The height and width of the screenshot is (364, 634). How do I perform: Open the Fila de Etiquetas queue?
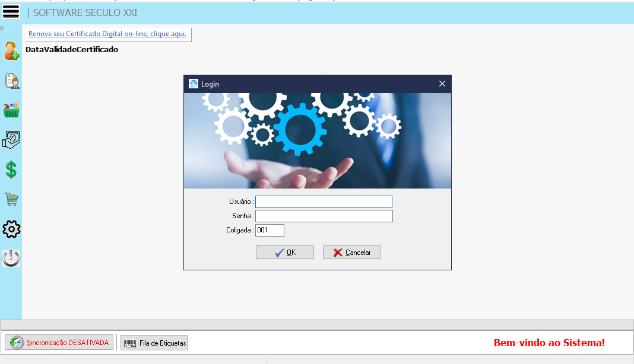click(154, 343)
